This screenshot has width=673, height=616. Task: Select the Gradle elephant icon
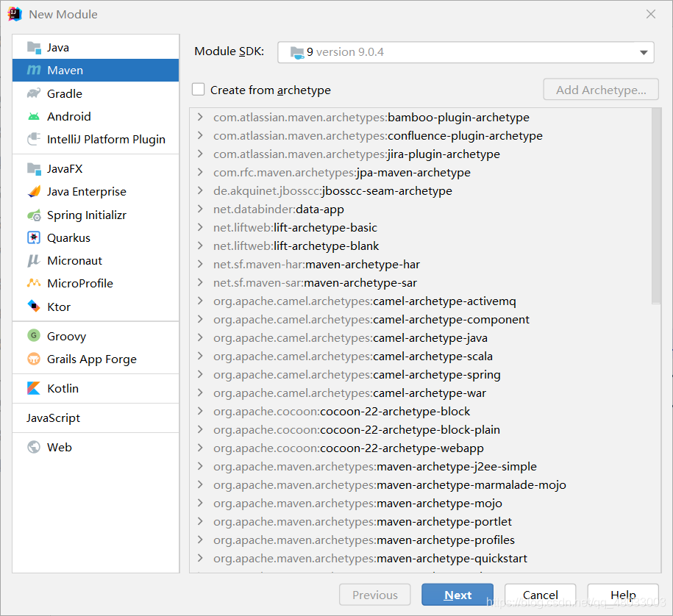tap(34, 93)
